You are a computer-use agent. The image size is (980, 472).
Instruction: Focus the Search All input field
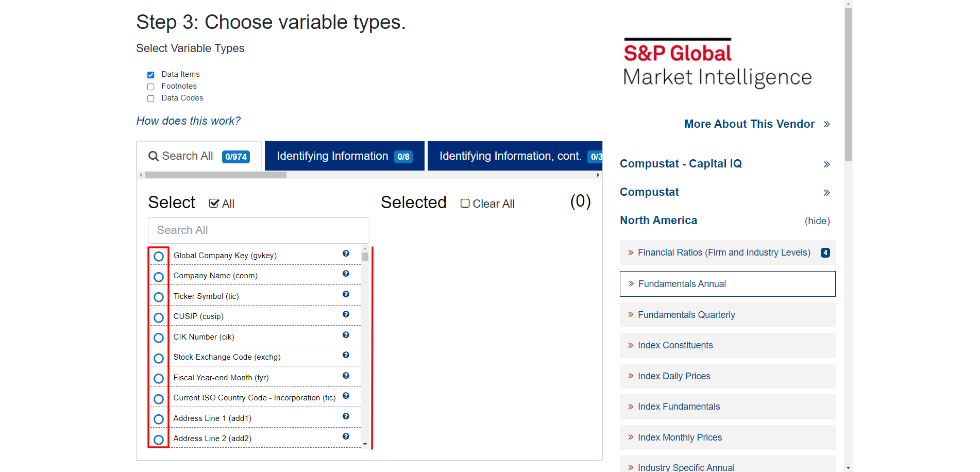[x=259, y=230]
